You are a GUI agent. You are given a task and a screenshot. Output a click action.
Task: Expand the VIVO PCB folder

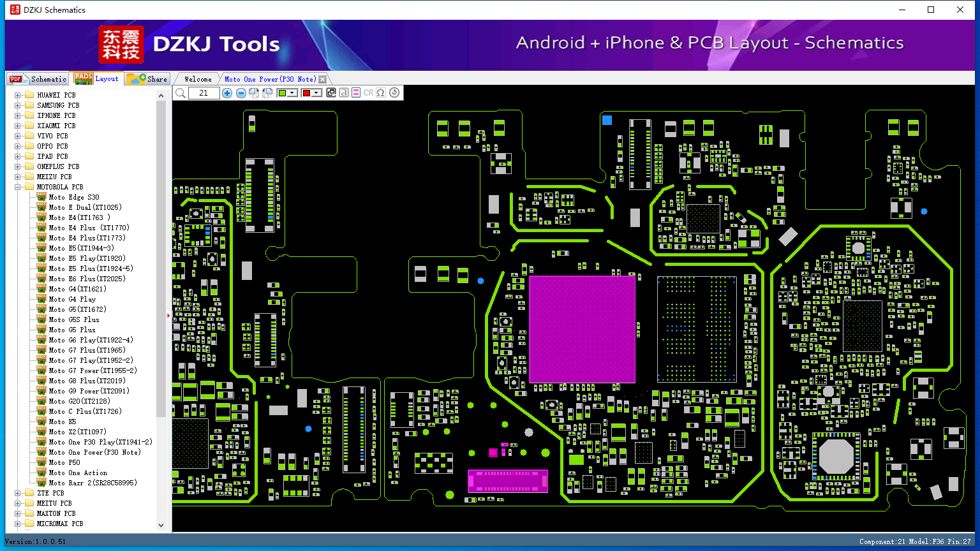coord(18,136)
